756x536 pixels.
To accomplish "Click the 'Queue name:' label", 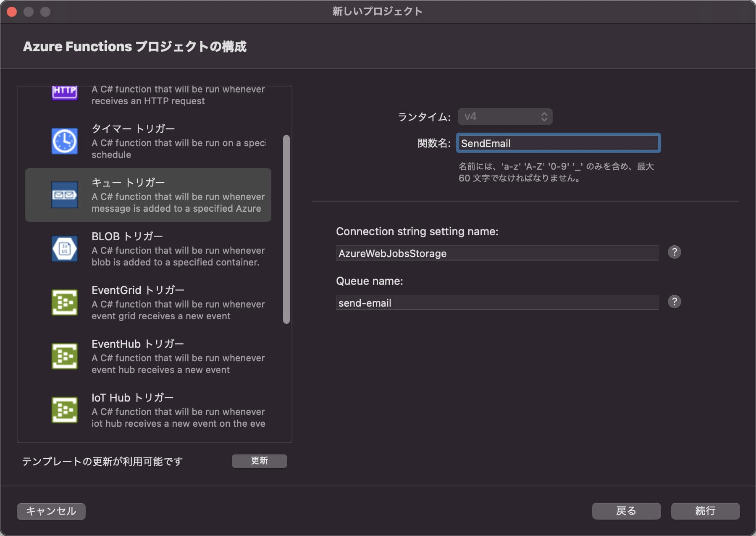I will 370,281.
